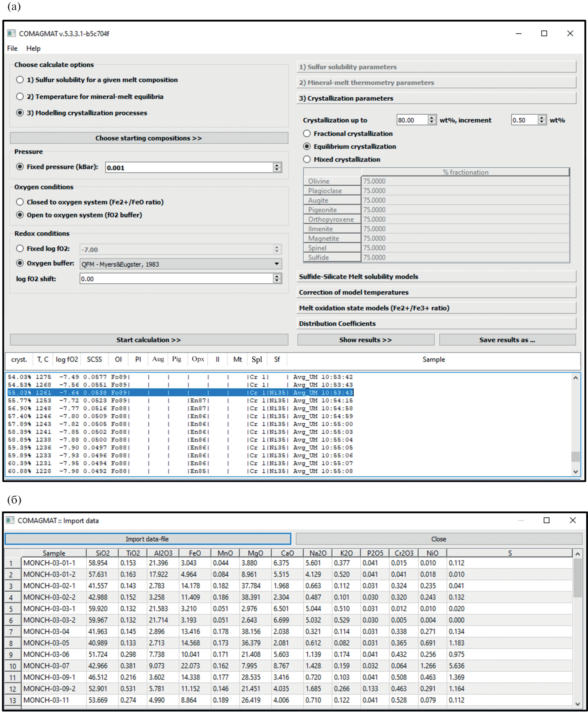Viewport: 588px width, 712px height.
Task: Open the File menu
Action: coord(12,48)
